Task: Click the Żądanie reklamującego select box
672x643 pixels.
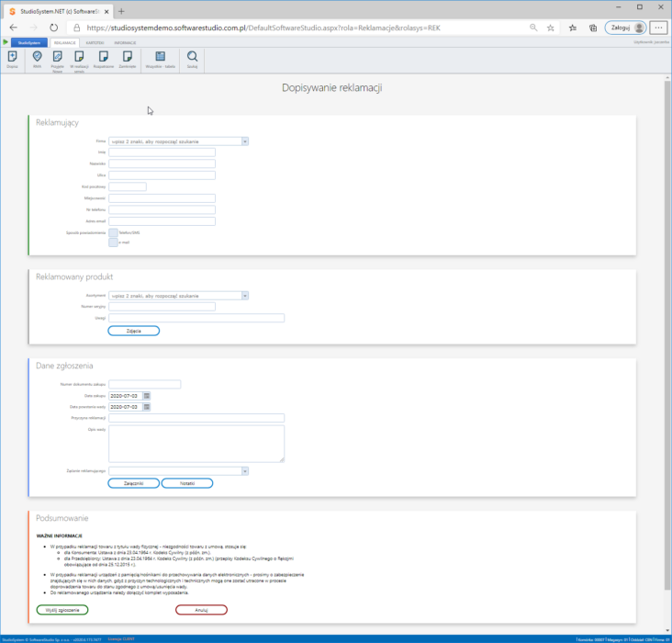Action: click(x=178, y=471)
